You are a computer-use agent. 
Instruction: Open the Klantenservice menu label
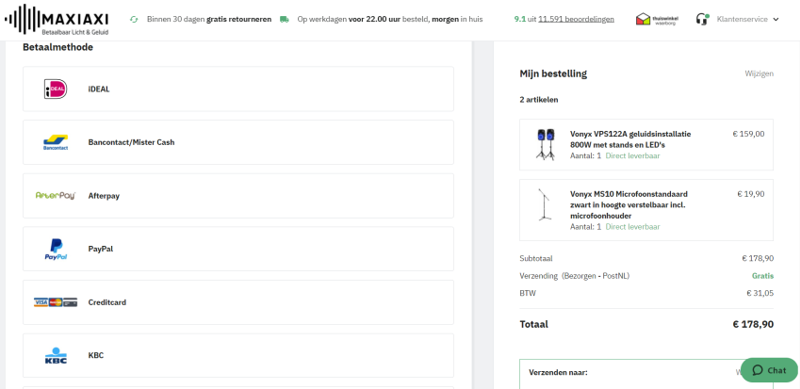click(742, 19)
